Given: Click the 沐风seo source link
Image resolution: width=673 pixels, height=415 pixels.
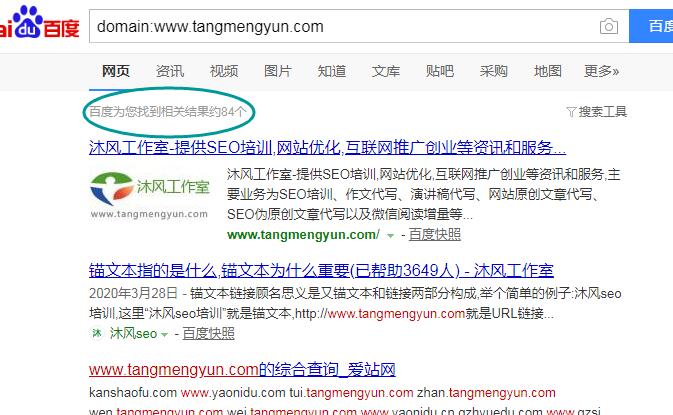Looking at the screenshot, I should click(x=133, y=333).
